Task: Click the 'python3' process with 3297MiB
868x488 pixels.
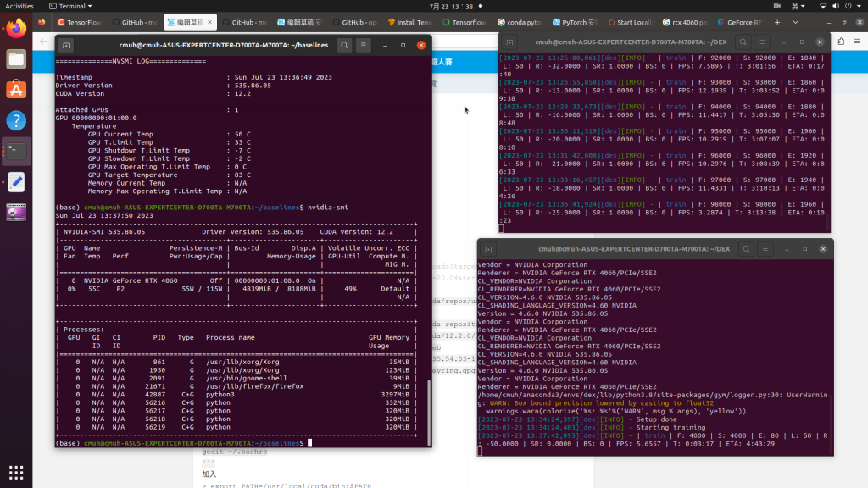Action: [236, 395]
